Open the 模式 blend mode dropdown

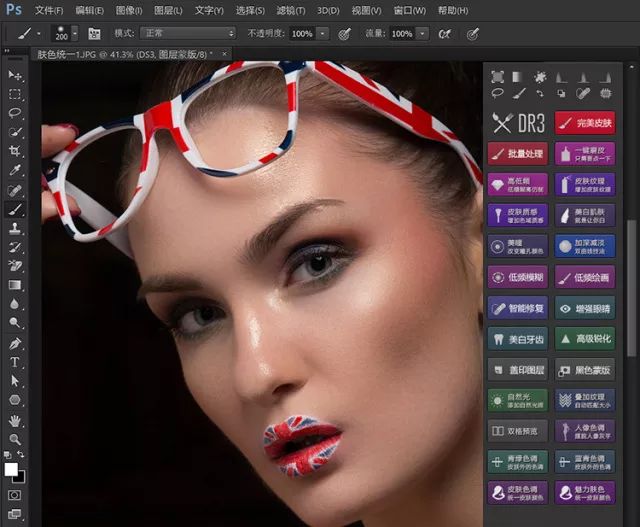tap(187, 33)
